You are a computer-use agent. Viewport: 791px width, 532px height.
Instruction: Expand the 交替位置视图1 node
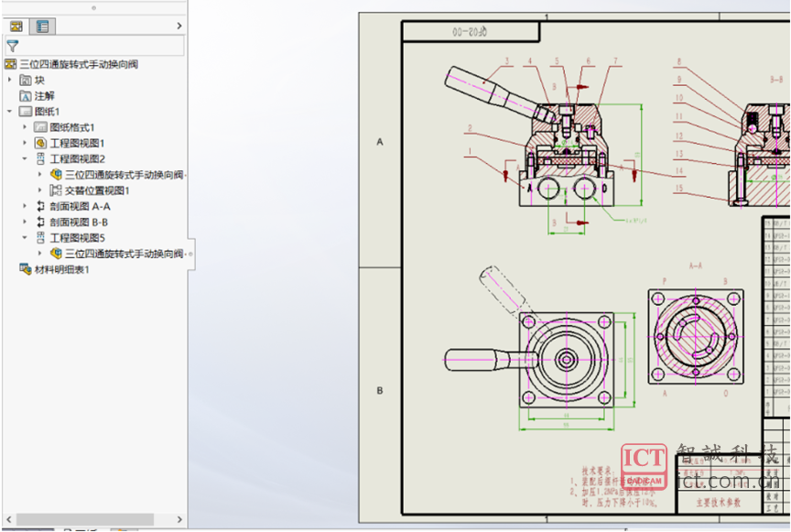(x=40, y=190)
